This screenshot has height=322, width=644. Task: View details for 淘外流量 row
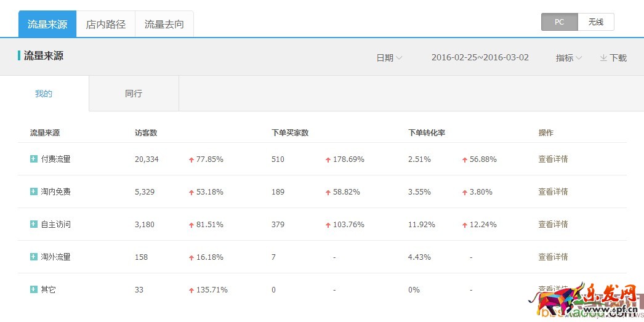tap(553, 257)
